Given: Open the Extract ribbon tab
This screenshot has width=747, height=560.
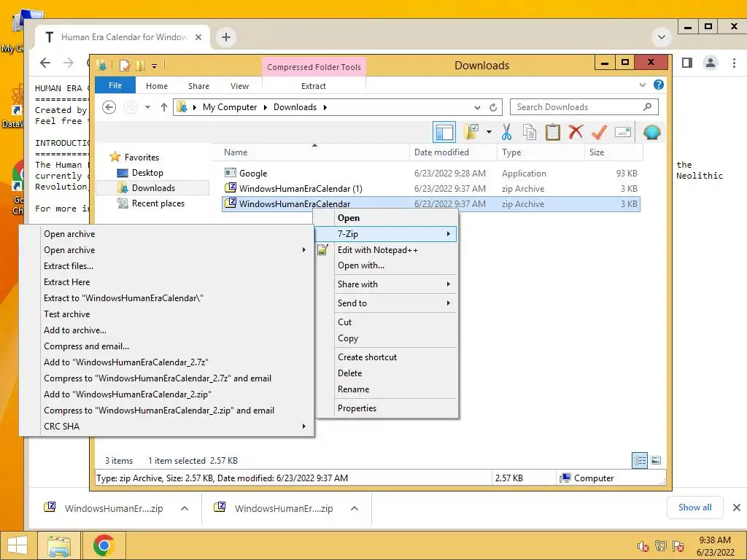Looking at the screenshot, I should 314,86.
